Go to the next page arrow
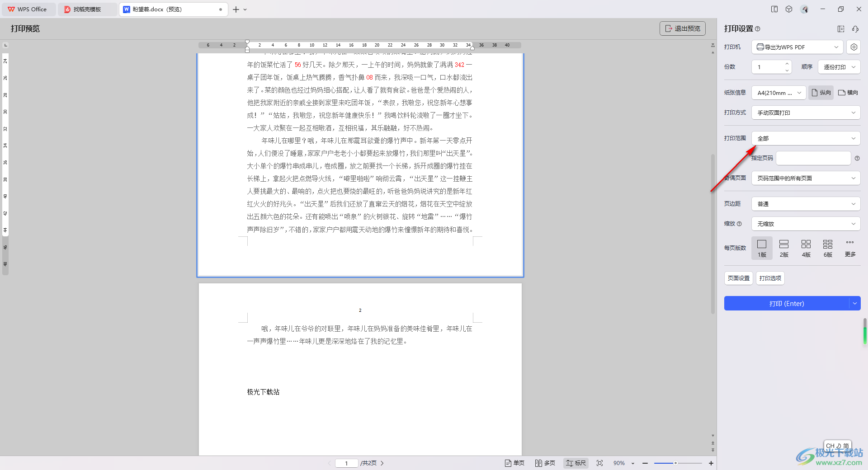This screenshot has height=470, width=868. 382,463
